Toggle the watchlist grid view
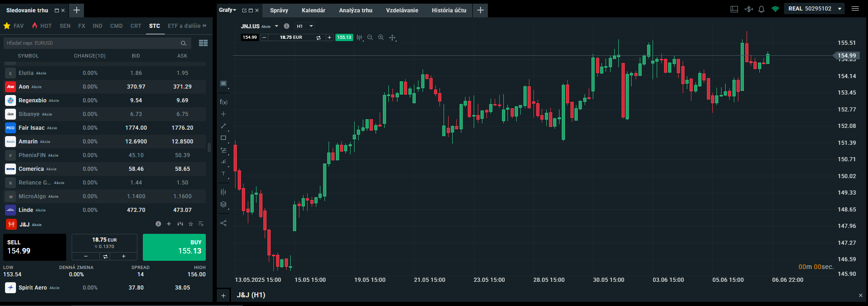868x306 pixels. tap(203, 43)
